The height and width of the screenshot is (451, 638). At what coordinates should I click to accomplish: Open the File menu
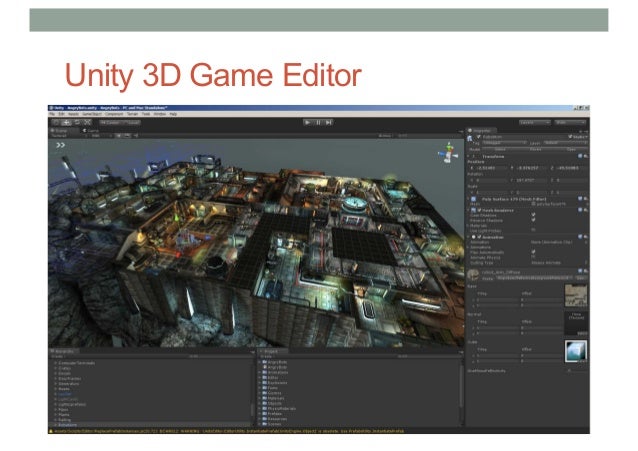pos(52,114)
